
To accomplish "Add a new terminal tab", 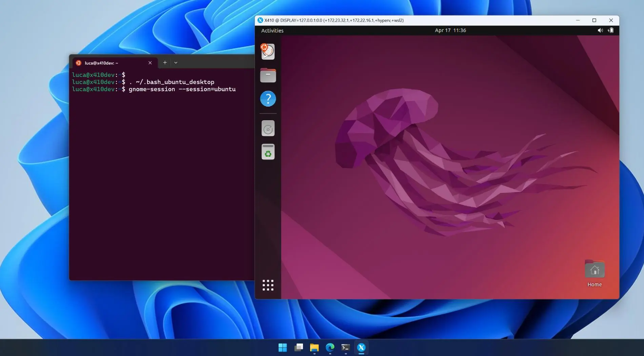I will pyautogui.click(x=165, y=63).
